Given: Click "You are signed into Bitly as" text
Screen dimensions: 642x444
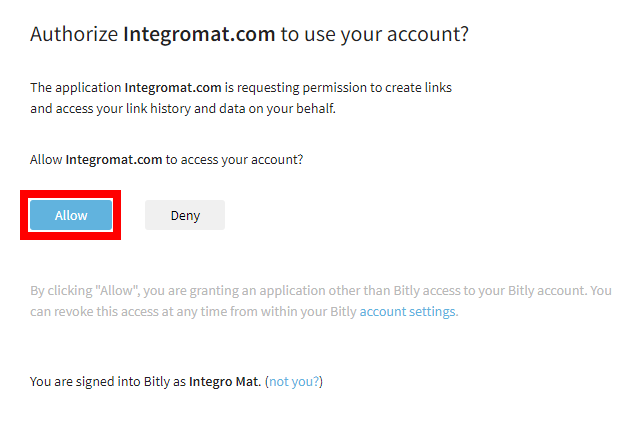Looking at the screenshot, I should [x=108, y=382].
